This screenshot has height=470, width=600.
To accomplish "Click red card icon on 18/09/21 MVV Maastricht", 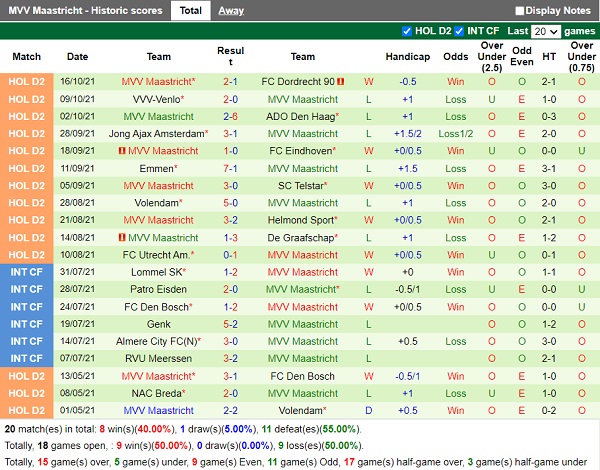I will [x=122, y=151].
